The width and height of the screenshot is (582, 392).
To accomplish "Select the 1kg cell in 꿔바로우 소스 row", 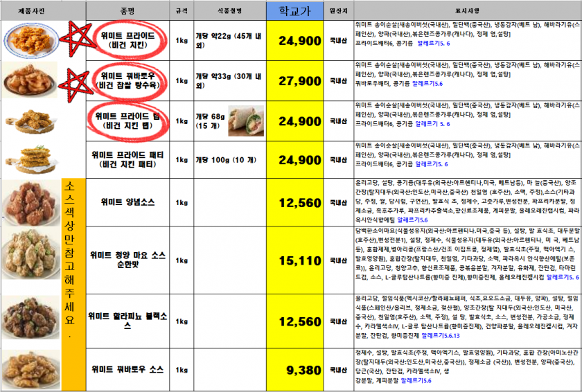I will [182, 370].
